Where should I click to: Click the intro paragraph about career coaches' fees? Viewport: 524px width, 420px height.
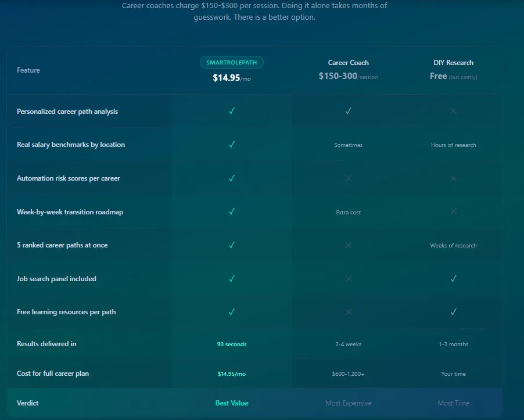254,12
